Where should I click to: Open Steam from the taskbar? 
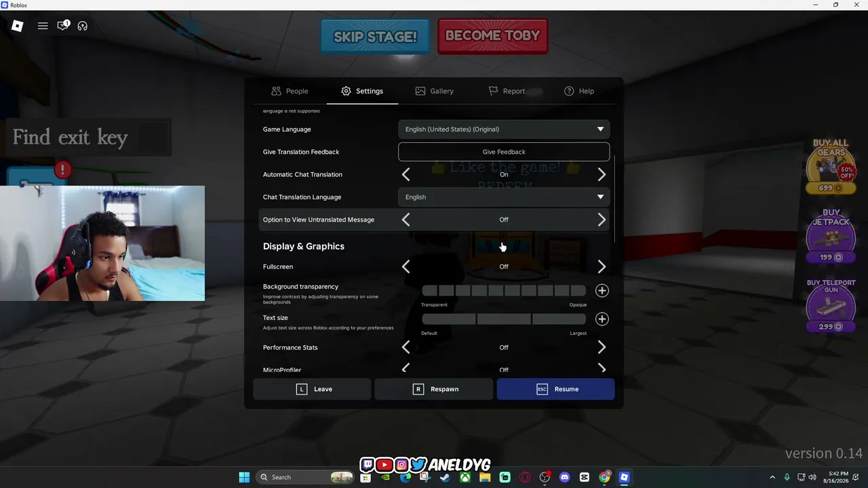point(445,477)
